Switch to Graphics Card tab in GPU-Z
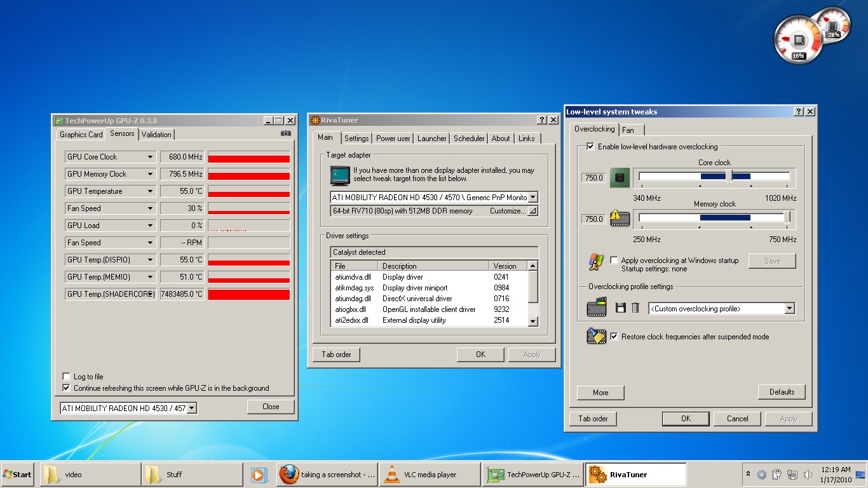Screen dimensions: 868x488 (x=81, y=135)
